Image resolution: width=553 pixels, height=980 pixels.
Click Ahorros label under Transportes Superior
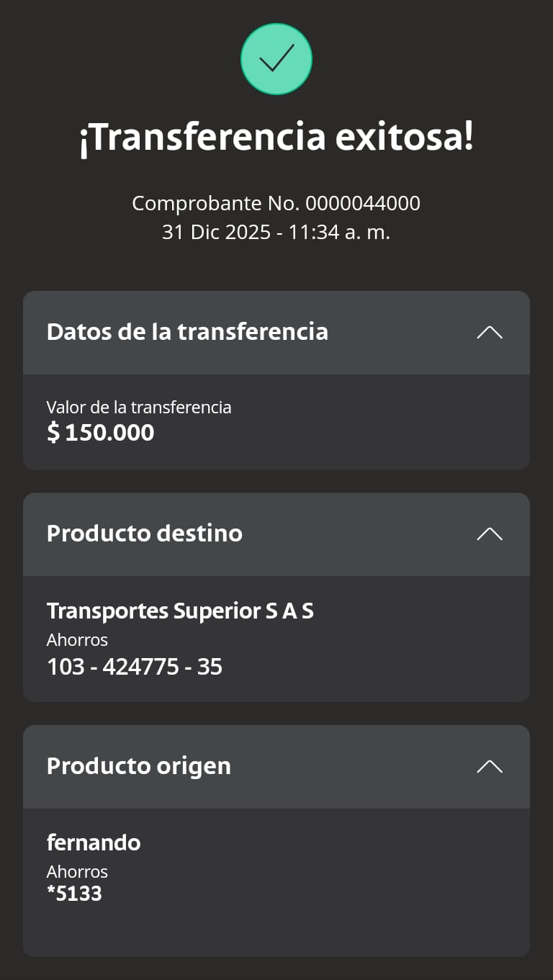point(77,639)
